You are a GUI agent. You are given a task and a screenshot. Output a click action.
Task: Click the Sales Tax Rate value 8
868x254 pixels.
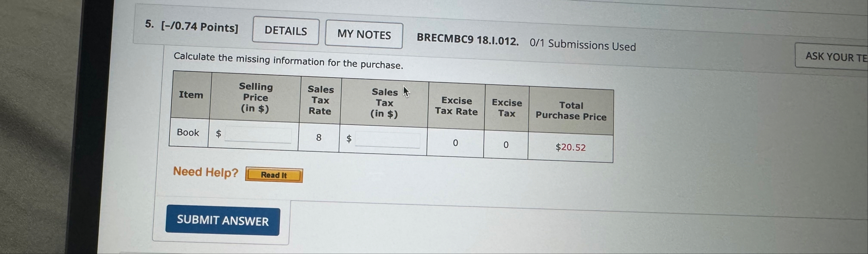point(318,138)
